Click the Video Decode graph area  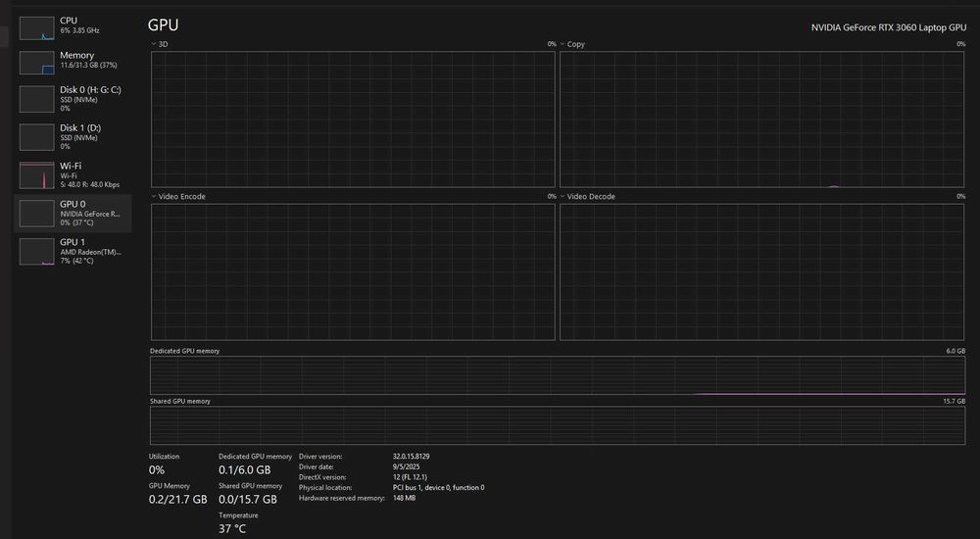click(x=761, y=272)
